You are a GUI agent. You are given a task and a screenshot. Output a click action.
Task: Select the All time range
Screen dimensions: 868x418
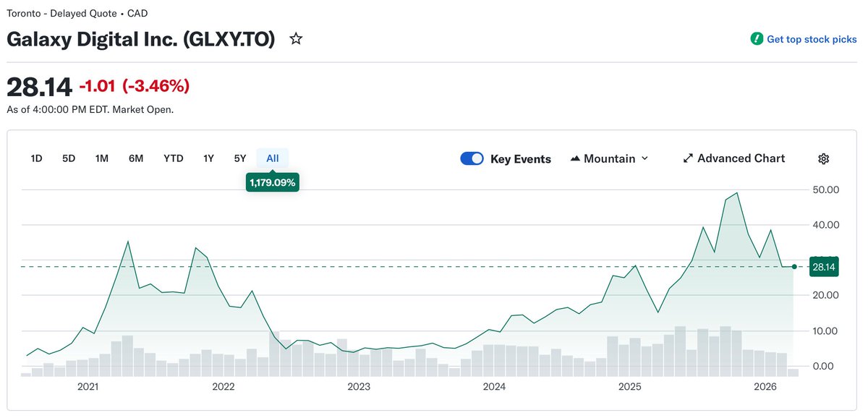273,158
